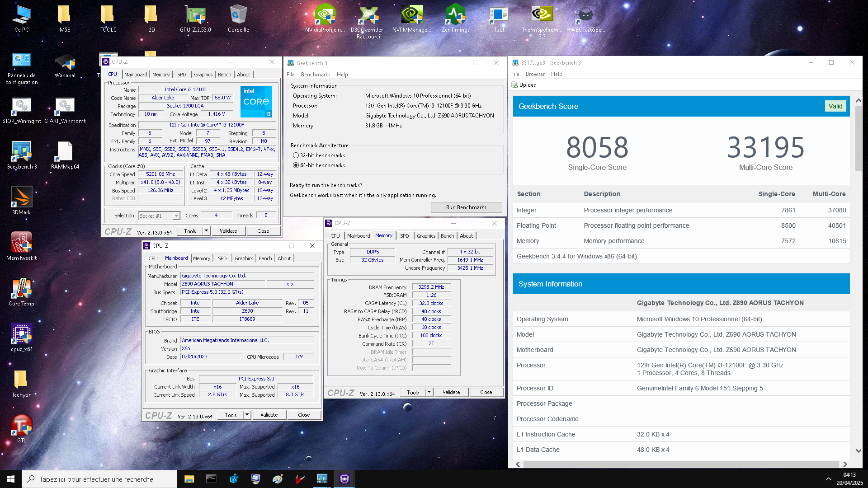Click the Core Speed value 5201.06 MHz
This screenshot has height=488, width=868.
pyautogui.click(x=160, y=174)
